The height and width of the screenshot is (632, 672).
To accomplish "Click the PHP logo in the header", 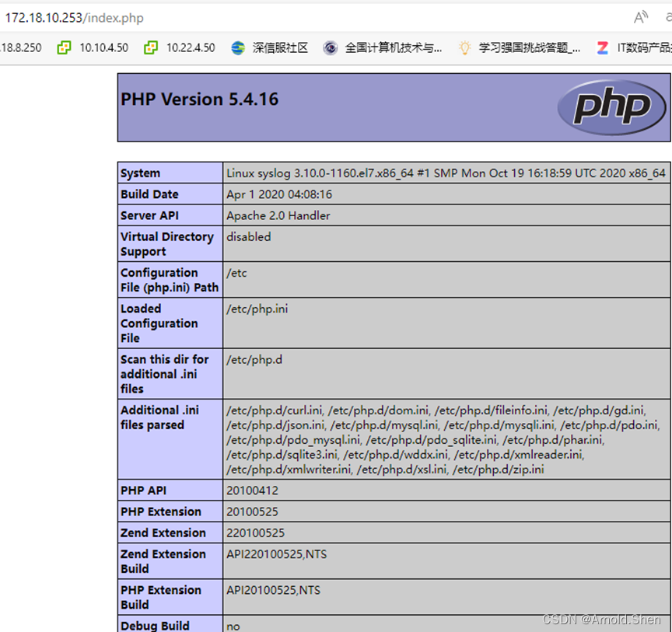I will coord(611,107).
